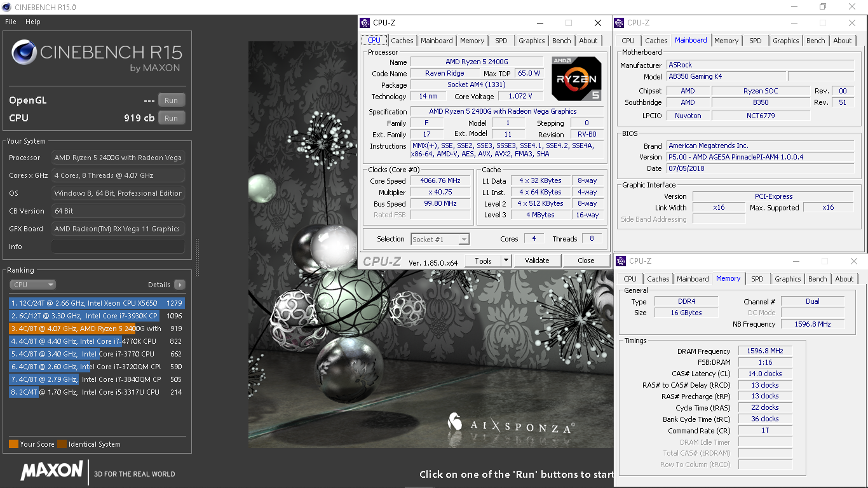
Task: Open the File menu in Cinebench
Action: [11, 22]
